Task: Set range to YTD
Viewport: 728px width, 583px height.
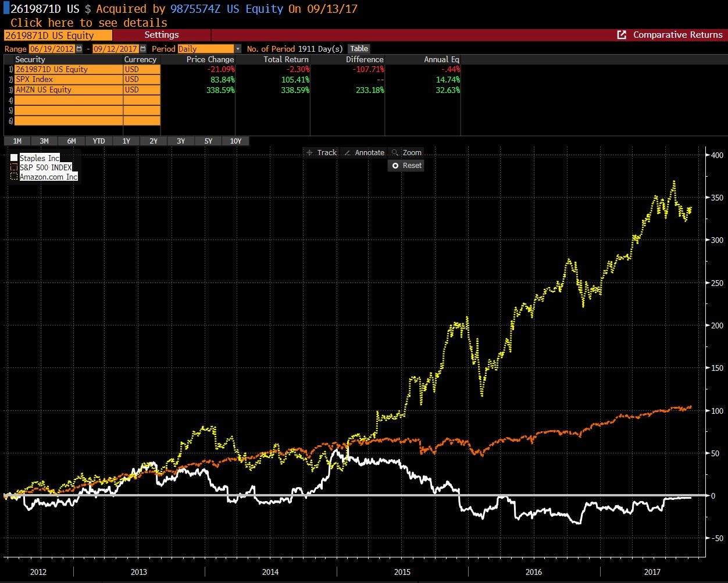Action: tap(99, 141)
